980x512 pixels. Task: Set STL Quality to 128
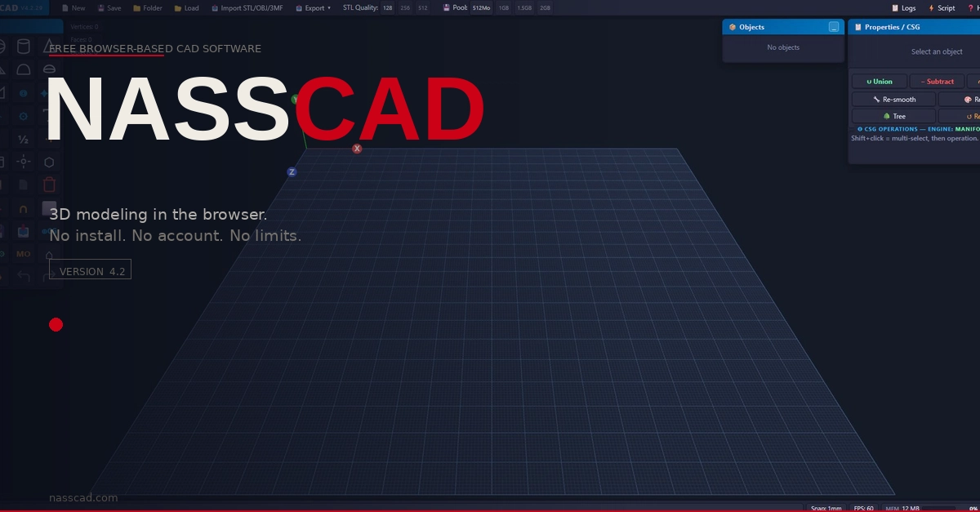(387, 8)
